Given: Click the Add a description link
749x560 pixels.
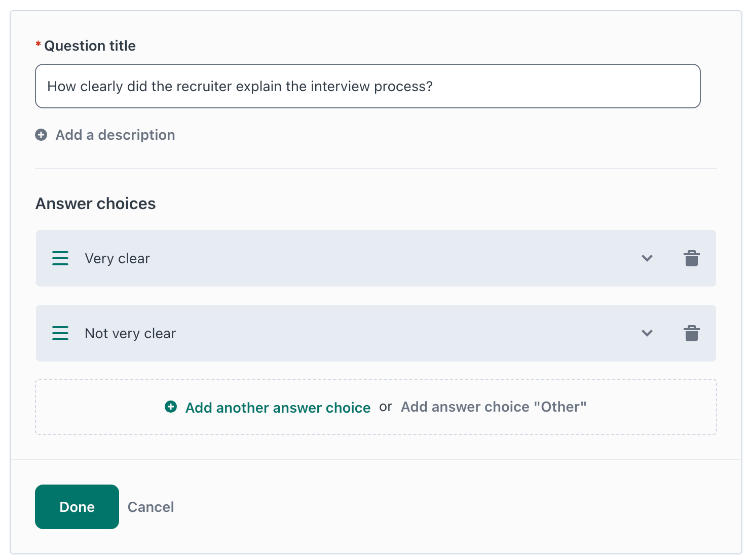Looking at the screenshot, I should pos(115,135).
